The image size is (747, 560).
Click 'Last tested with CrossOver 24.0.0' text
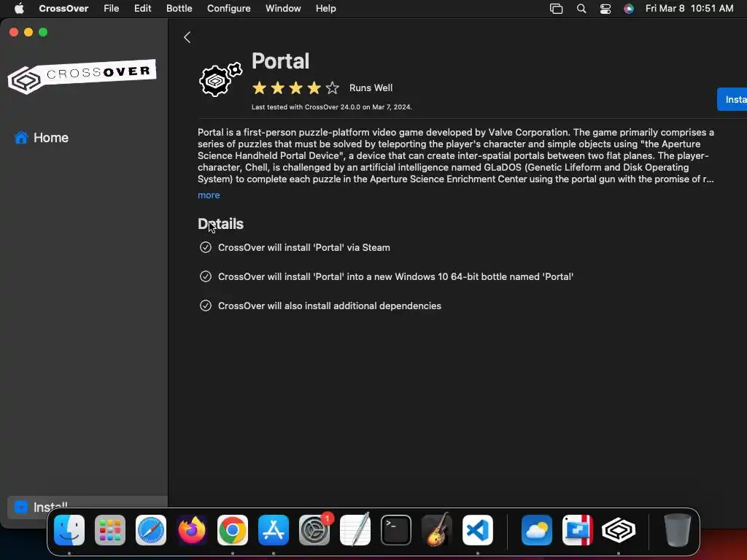click(332, 107)
